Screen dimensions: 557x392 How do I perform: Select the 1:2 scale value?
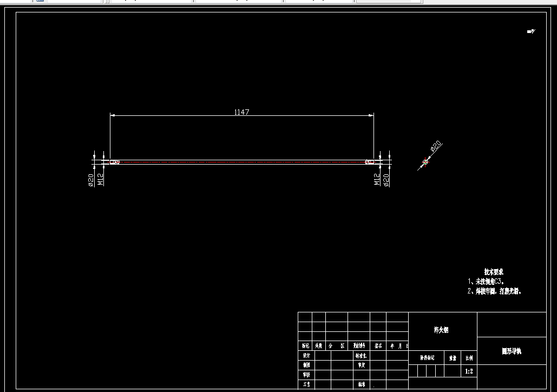469,371
